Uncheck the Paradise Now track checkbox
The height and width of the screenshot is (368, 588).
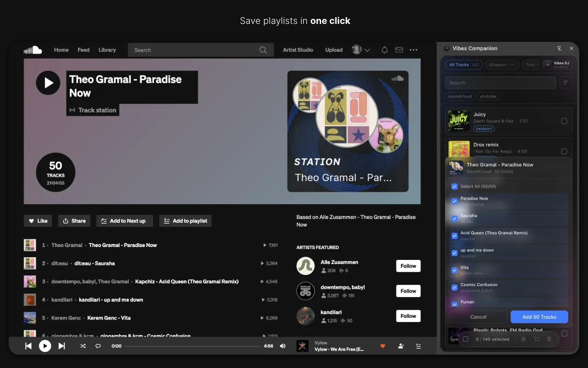coord(454,201)
